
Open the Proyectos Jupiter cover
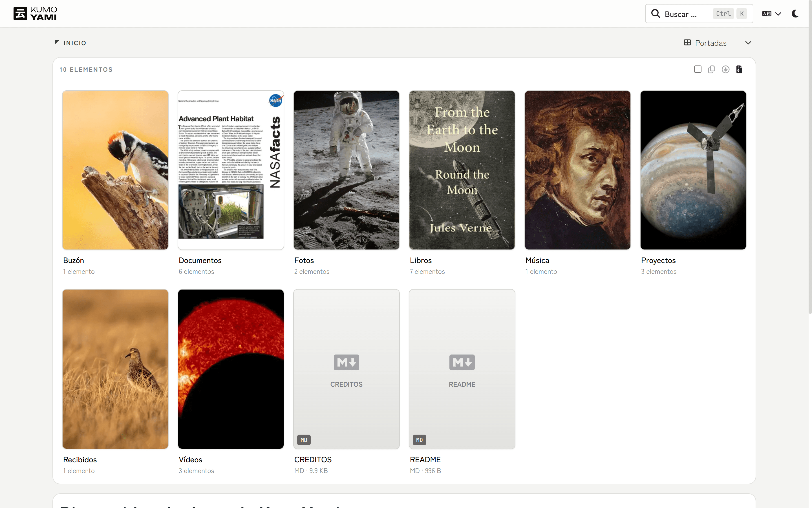click(693, 170)
